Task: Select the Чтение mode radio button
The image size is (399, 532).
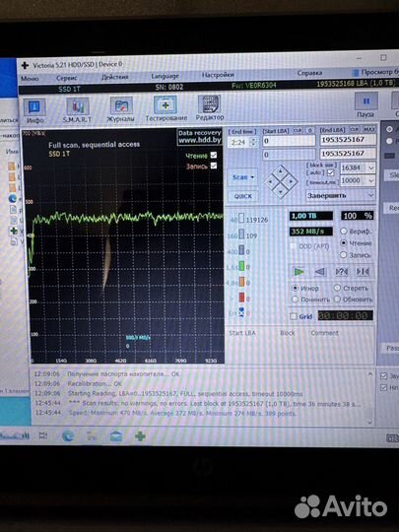Action: [x=344, y=243]
